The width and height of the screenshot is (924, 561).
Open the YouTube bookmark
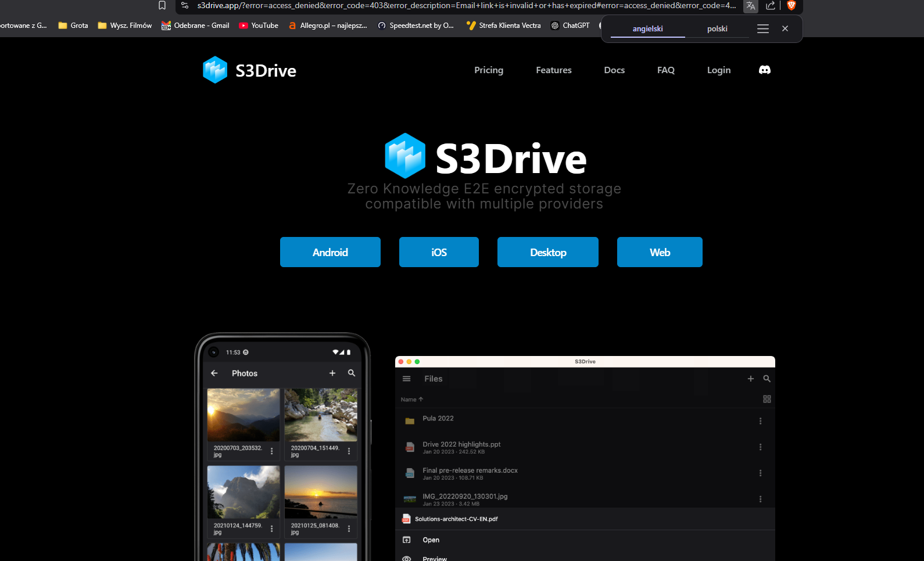click(x=259, y=26)
